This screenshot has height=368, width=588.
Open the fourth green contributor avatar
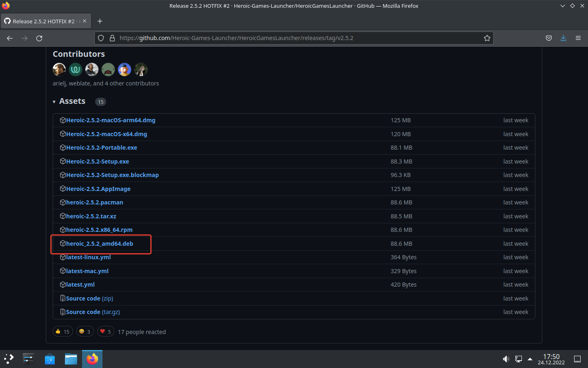pos(108,70)
